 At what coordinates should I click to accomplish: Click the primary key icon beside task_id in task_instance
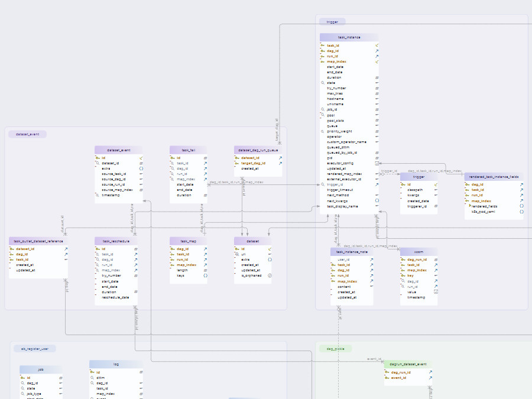coord(323,45)
